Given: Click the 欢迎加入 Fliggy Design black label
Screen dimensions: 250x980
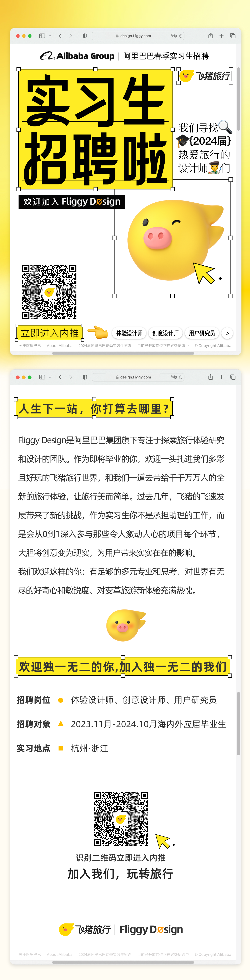Looking at the screenshot, I should [x=72, y=202].
